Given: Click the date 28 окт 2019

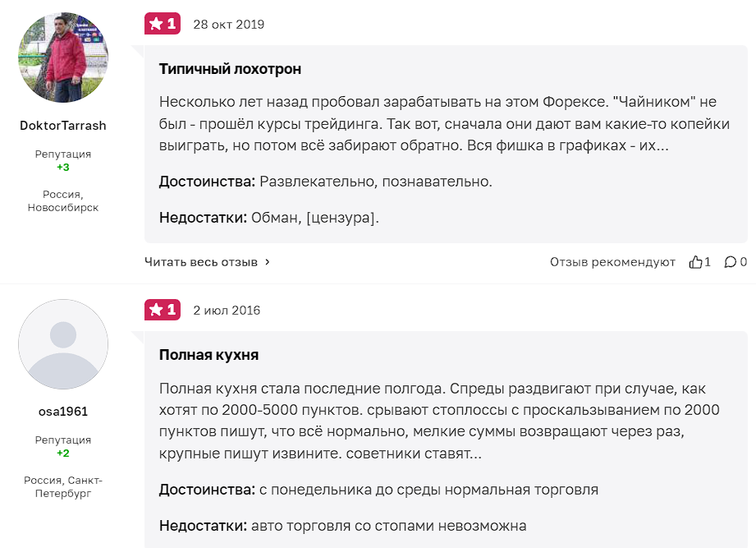Looking at the screenshot, I should pyautogui.click(x=228, y=24).
